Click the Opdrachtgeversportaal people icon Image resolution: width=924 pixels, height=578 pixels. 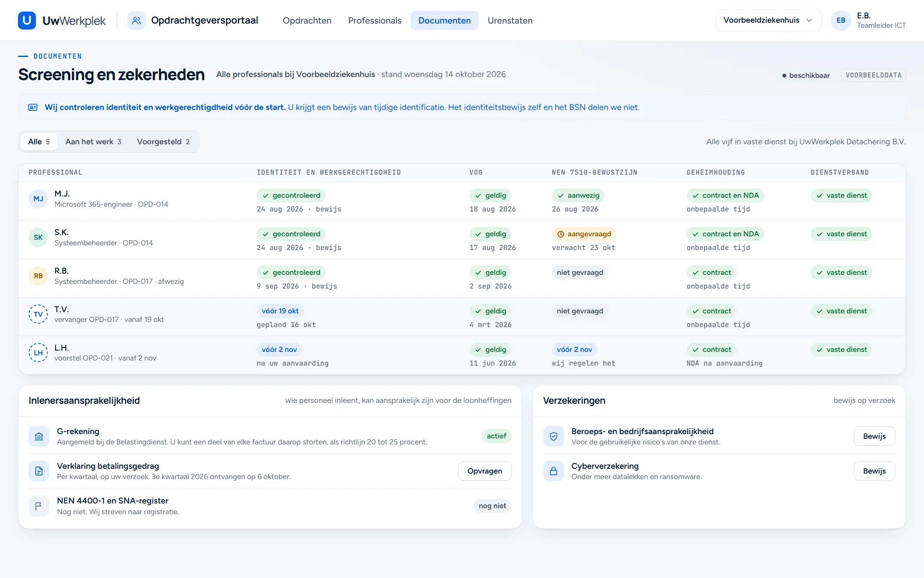(x=136, y=21)
